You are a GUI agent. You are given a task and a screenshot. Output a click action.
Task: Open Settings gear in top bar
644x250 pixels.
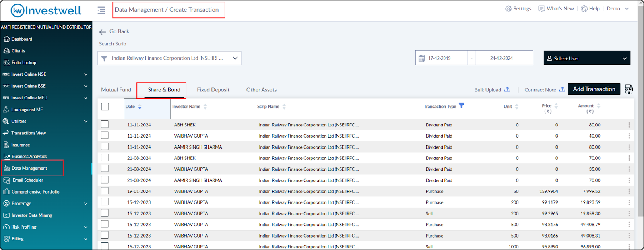[x=518, y=9]
